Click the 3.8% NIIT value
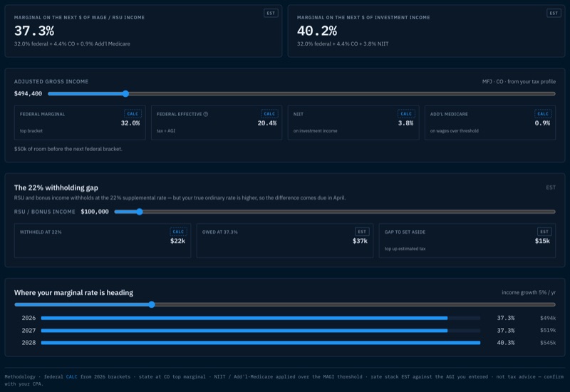 point(405,123)
